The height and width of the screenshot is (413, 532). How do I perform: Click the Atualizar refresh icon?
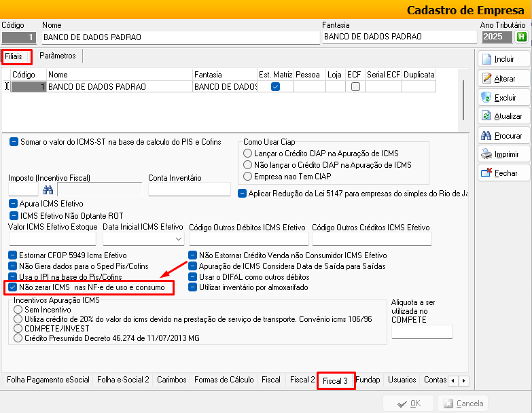point(486,116)
